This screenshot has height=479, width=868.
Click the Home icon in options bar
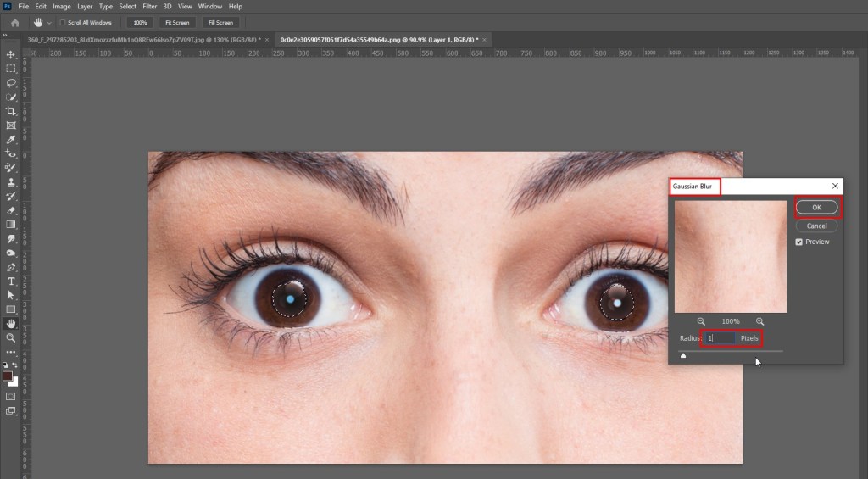click(x=14, y=22)
